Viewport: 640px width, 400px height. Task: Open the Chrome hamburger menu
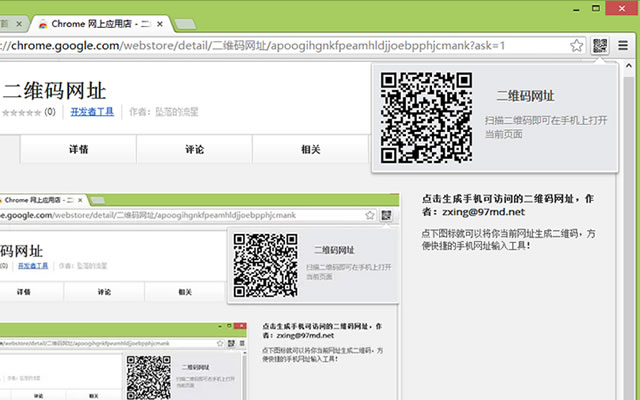point(623,45)
